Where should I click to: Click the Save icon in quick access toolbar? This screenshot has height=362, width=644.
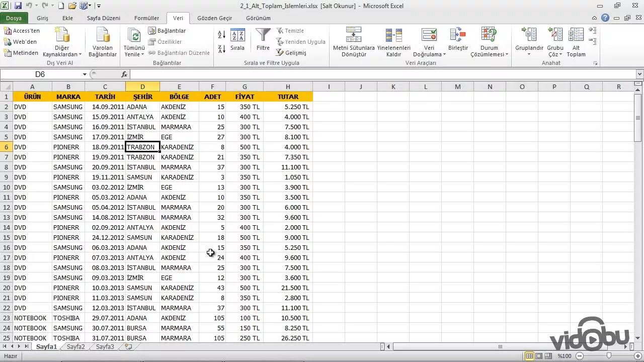18,6
